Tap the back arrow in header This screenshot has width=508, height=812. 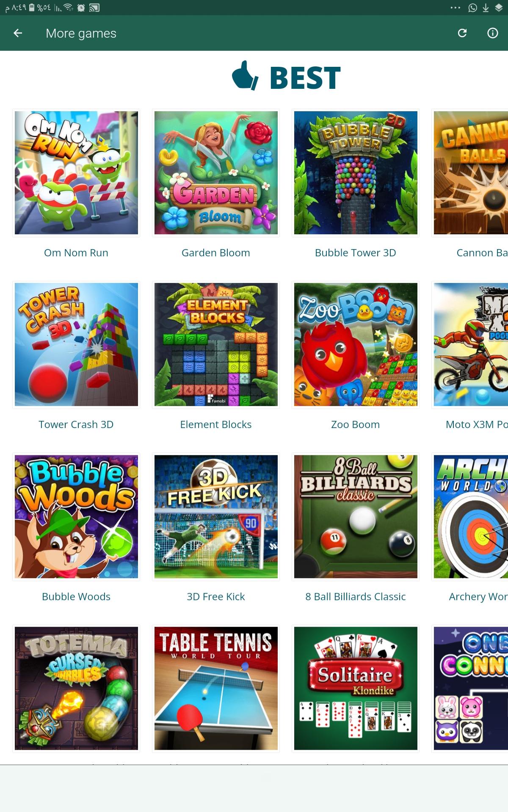click(x=18, y=33)
